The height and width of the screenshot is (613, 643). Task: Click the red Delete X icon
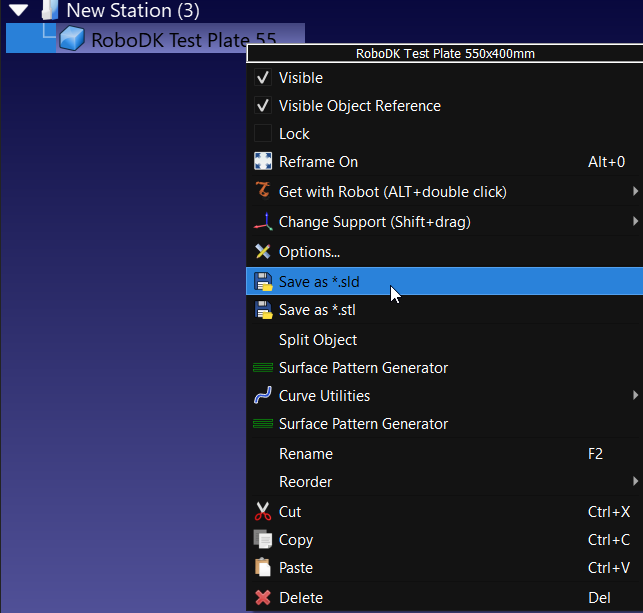coord(263,598)
